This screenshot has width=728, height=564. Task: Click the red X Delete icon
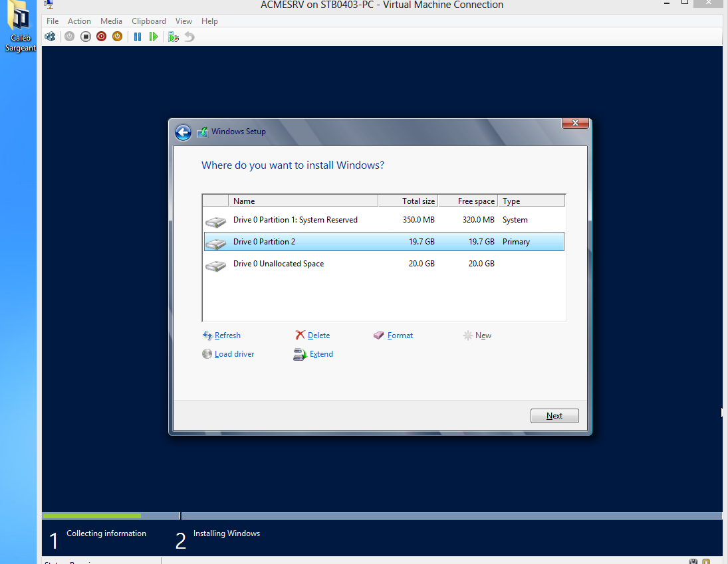tap(300, 335)
